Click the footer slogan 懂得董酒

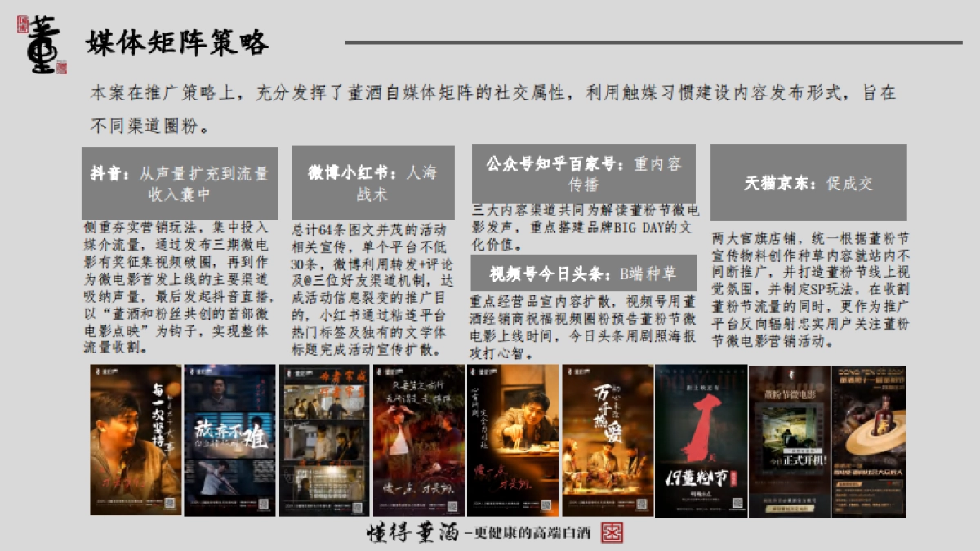412,533
